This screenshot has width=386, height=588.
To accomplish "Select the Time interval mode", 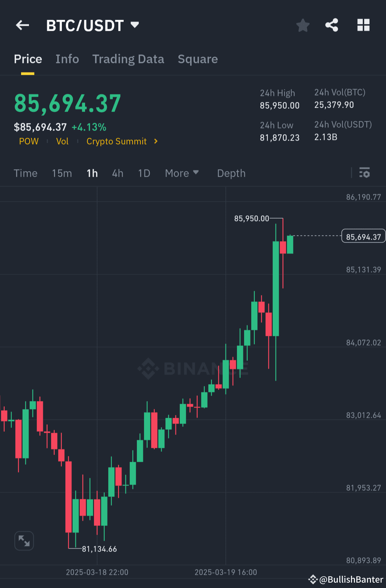I will coord(25,173).
